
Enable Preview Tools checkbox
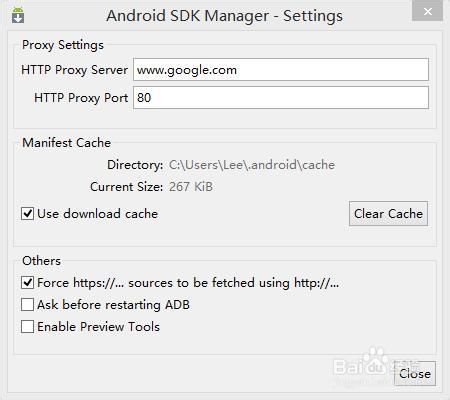pyautogui.click(x=27, y=327)
